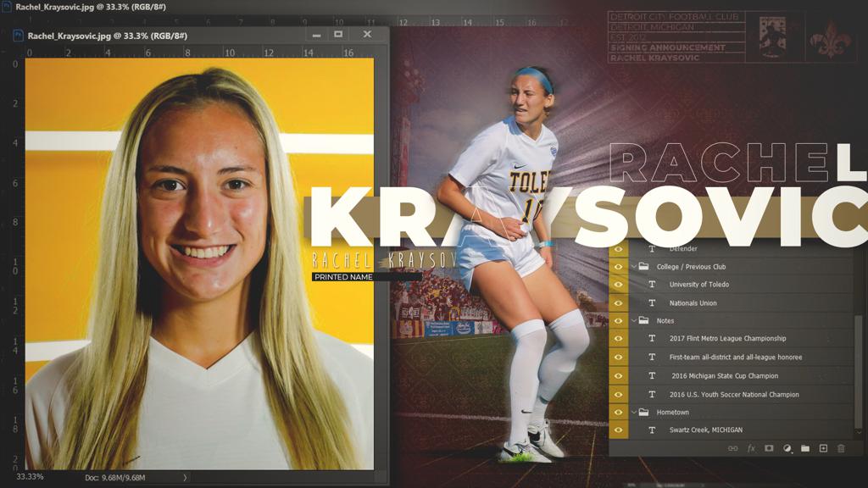Switch to top Rachel_Kraysovic.jpg document tab
868x488 pixels.
click(91, 7)
